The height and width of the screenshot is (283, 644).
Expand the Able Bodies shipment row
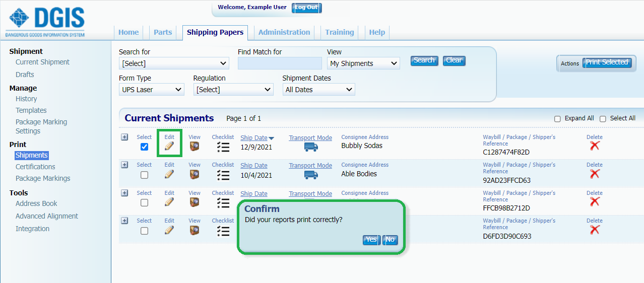pyautogui.click(x=124, y=165)
